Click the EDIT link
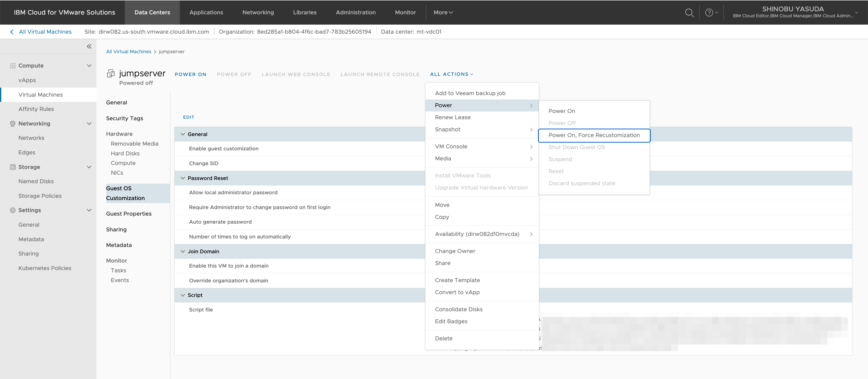The image size is (868, 379). (188, 117)
